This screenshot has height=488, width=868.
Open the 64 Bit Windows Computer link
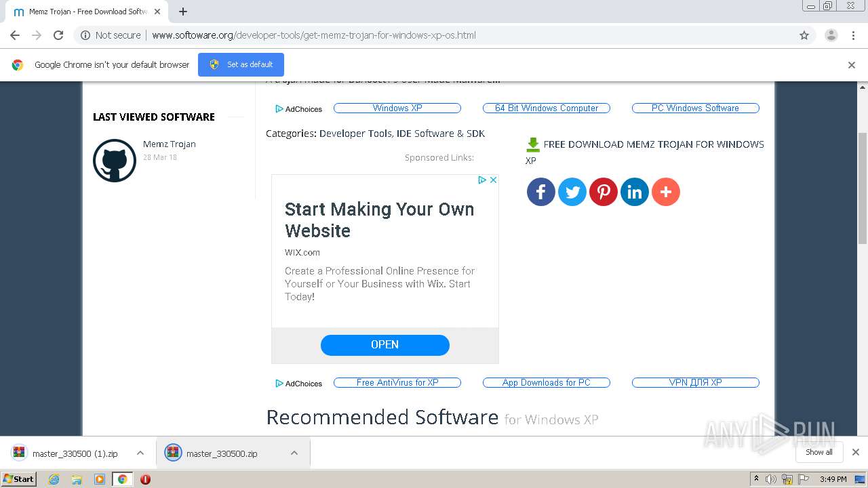[547, 108]
